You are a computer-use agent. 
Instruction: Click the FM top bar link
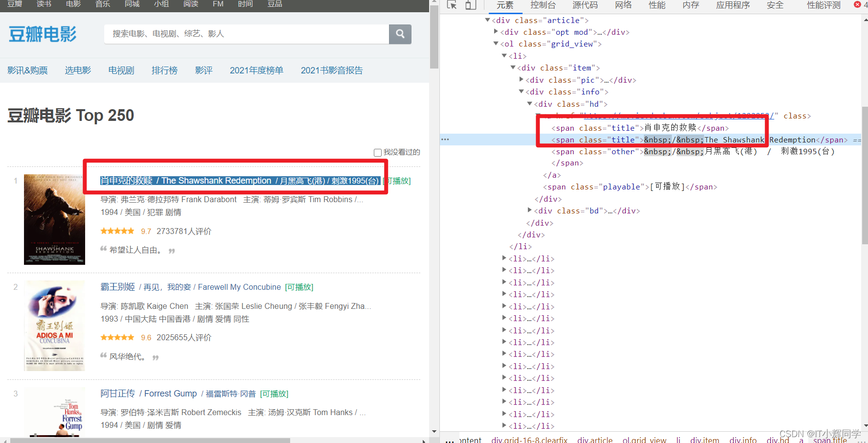pos(218,4)
